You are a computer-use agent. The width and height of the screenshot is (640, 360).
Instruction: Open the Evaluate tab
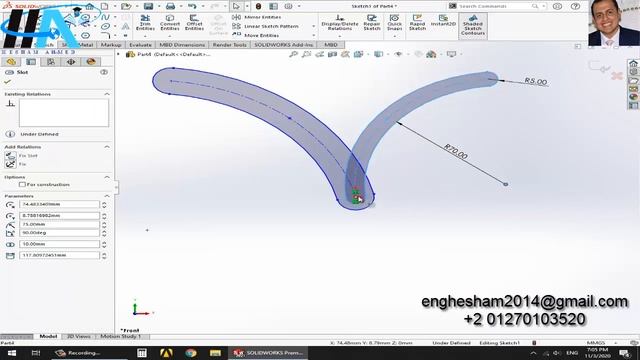pyautogui.click(x=140, y=45)
